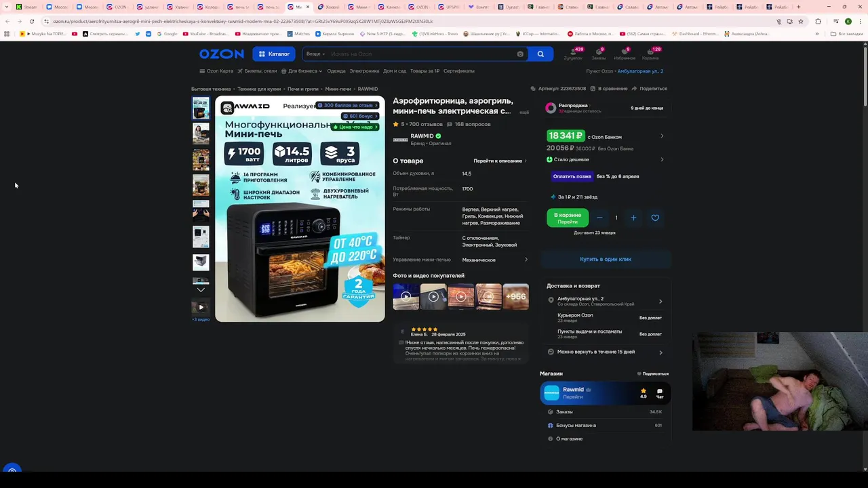Open the Билеты, отели menu item
The width and height of the screenshot is (868, 488).
pos(257,71)
